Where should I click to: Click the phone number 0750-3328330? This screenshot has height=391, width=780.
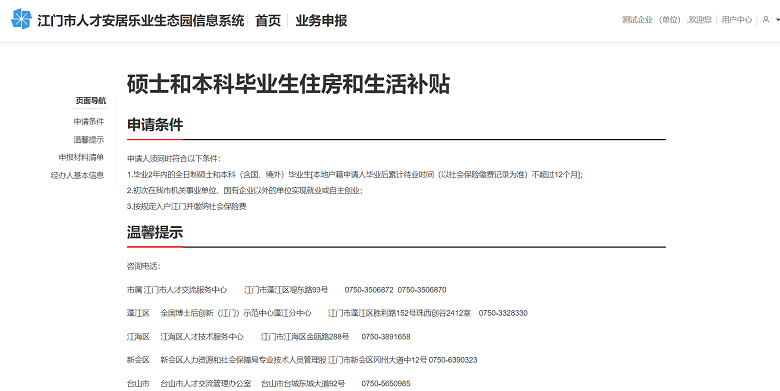503,313
